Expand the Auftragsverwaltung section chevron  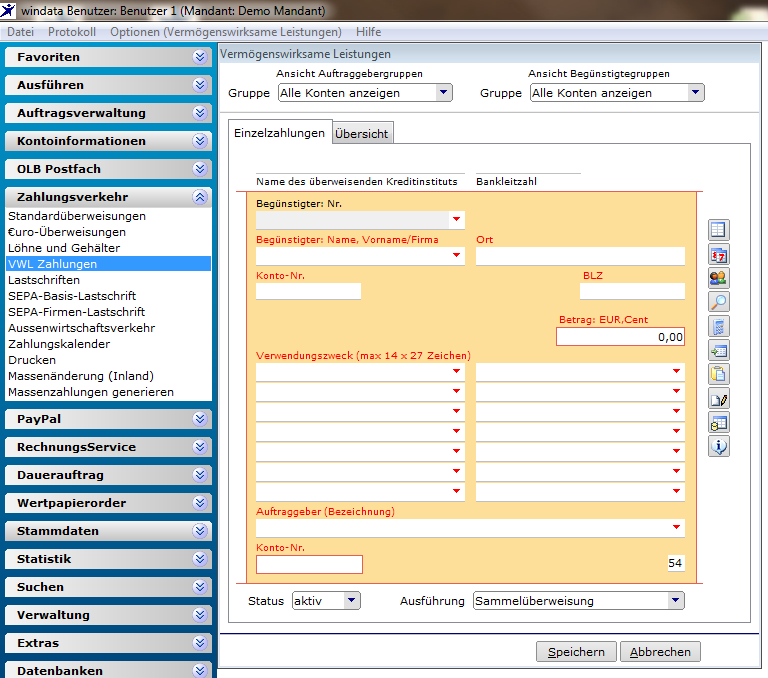tap(200, 113)
